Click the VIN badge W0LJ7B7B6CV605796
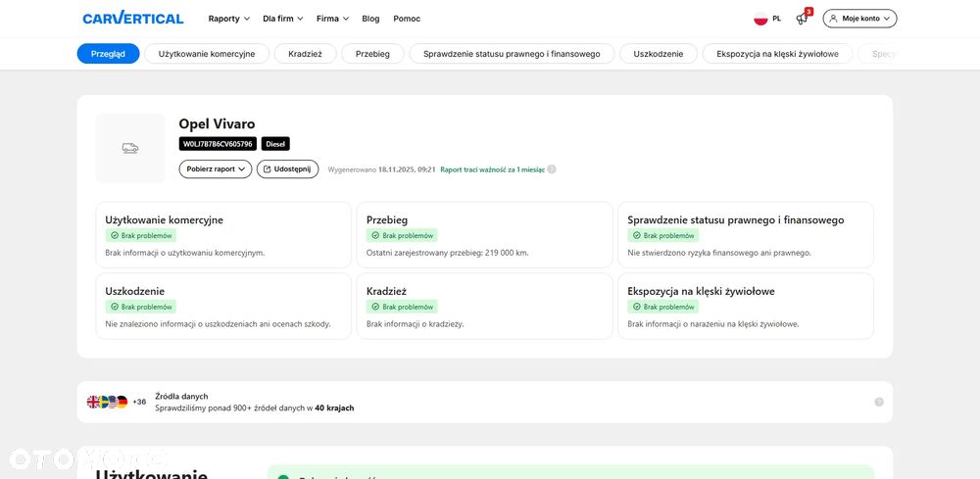Viewport: 980px width, 479px height. point(218,144)
